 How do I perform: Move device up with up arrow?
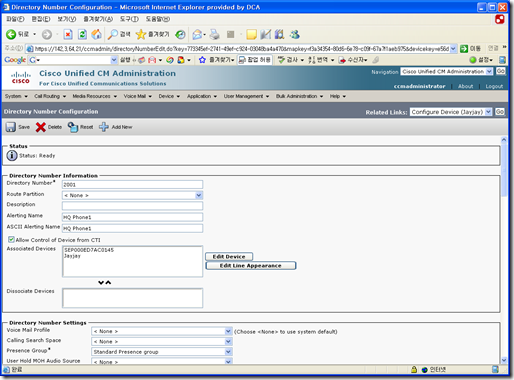pyautogui.click(x=108, y=283)
